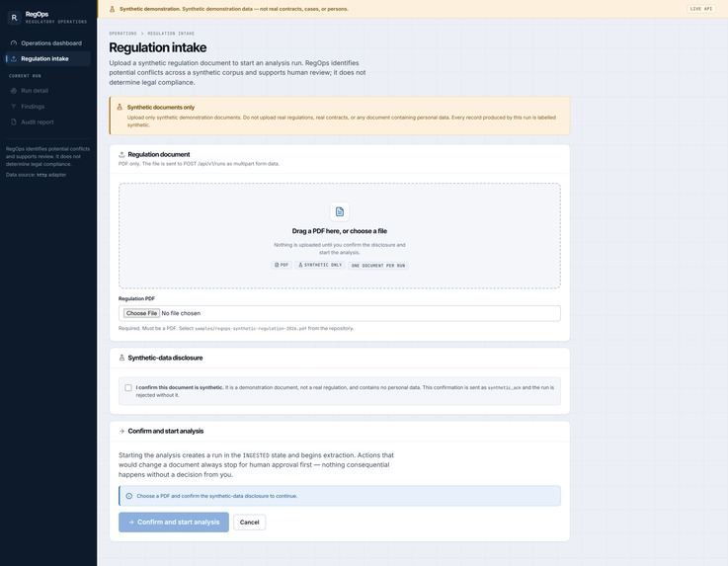728x566 pixels.
Task: Click Confirm and start analysis button
Action: click(x=174, y=523)
